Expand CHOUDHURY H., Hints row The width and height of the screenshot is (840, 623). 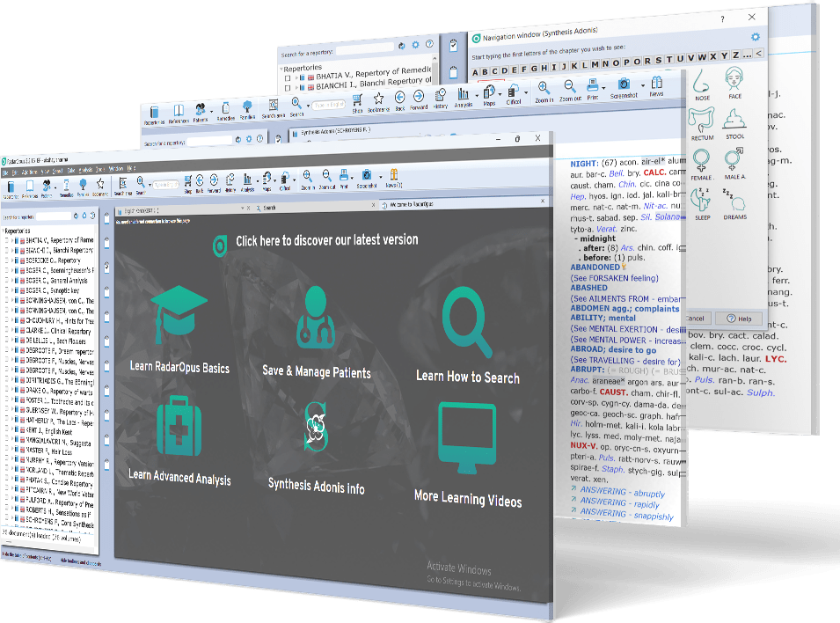pyautogui.click(x=13, y=319)
